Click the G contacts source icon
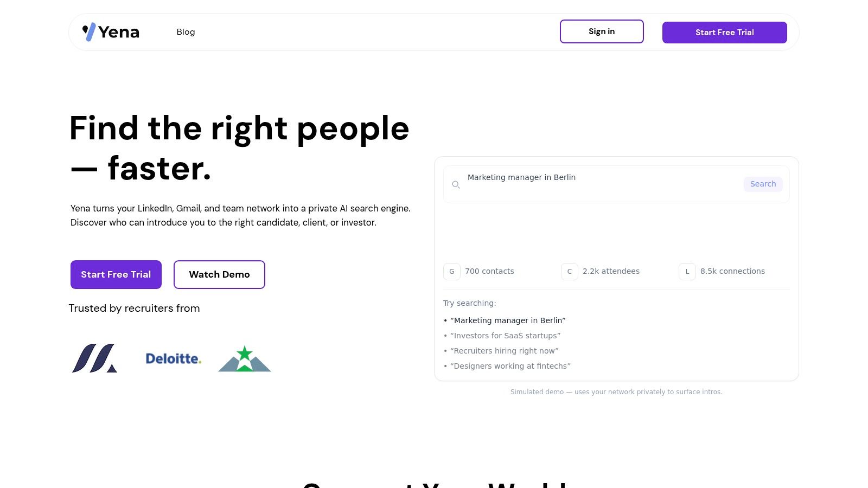Image resolution: width=868 pixels, height=488 pixels. coord(452,271)
